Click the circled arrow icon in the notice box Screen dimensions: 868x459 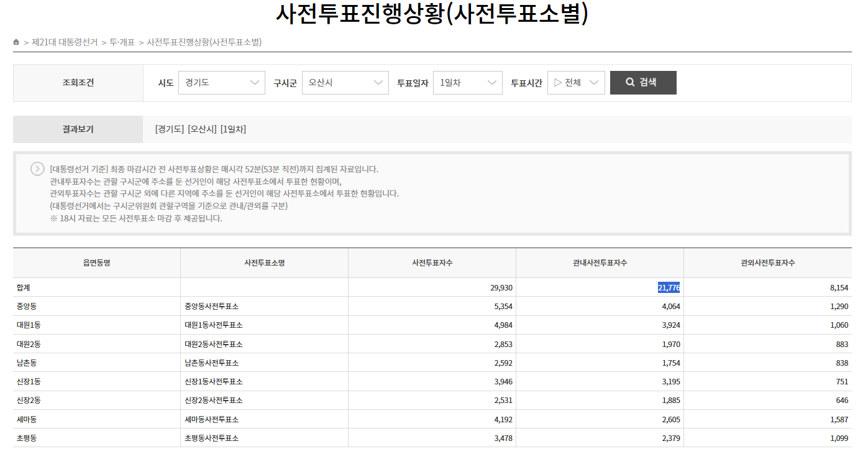coord(37,169)
